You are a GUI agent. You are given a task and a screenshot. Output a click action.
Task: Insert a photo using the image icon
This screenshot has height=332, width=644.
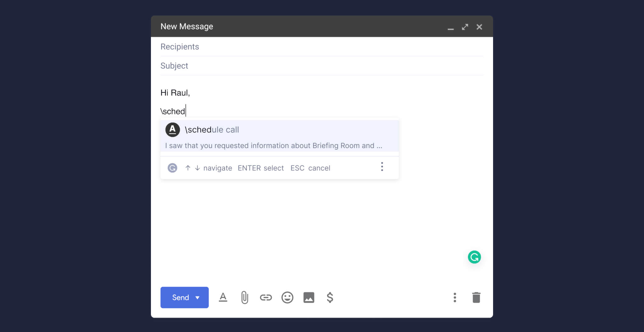coord(308,297)
